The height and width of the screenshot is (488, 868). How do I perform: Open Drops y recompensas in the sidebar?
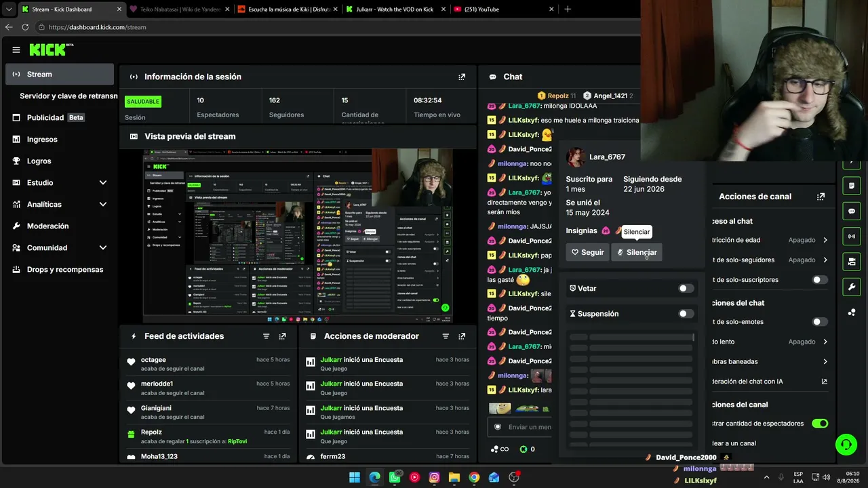click(60, 270)
